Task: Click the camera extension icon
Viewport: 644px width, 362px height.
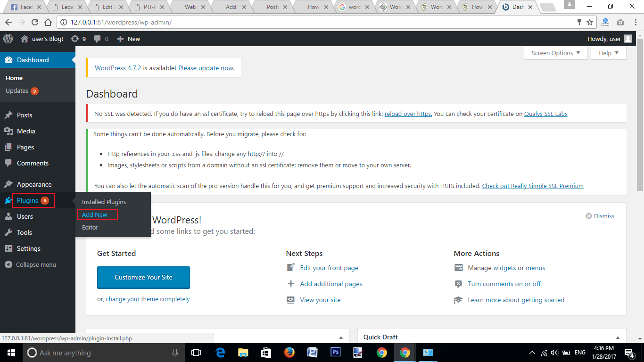Action: click(620, 22)
